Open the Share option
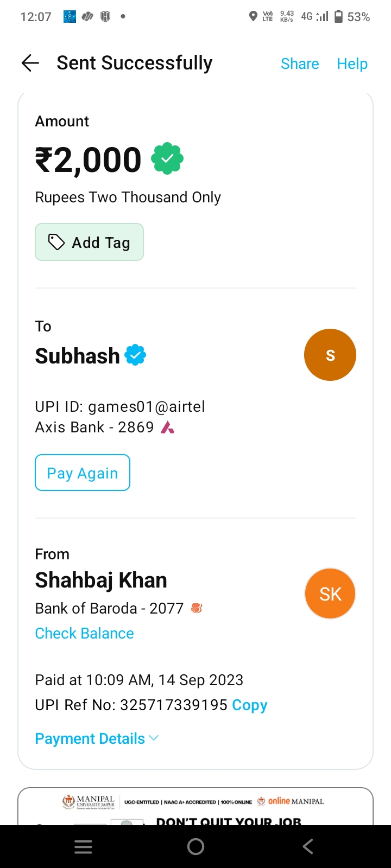Viewport: 391px width, 868px height. pyautogui.click(x=300, y=63)
